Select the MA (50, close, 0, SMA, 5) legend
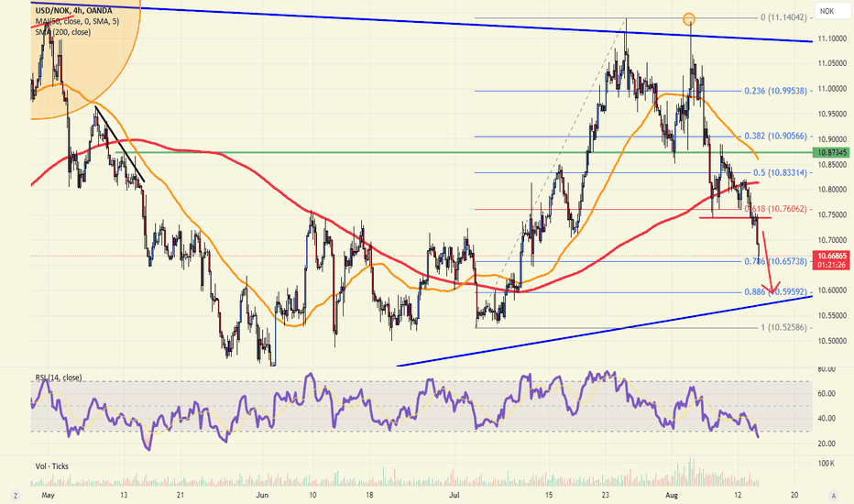This screenshot has width=854, height=504. (77, 21)
